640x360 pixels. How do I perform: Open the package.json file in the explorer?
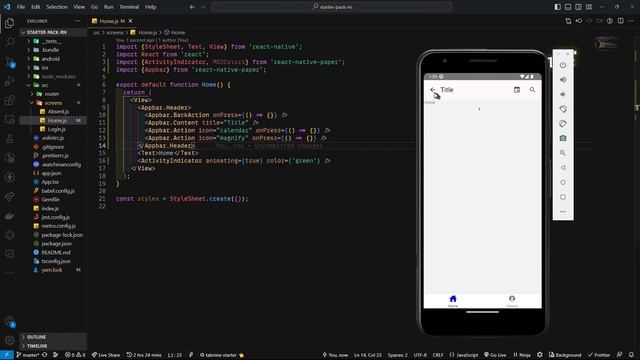point(56,244)
